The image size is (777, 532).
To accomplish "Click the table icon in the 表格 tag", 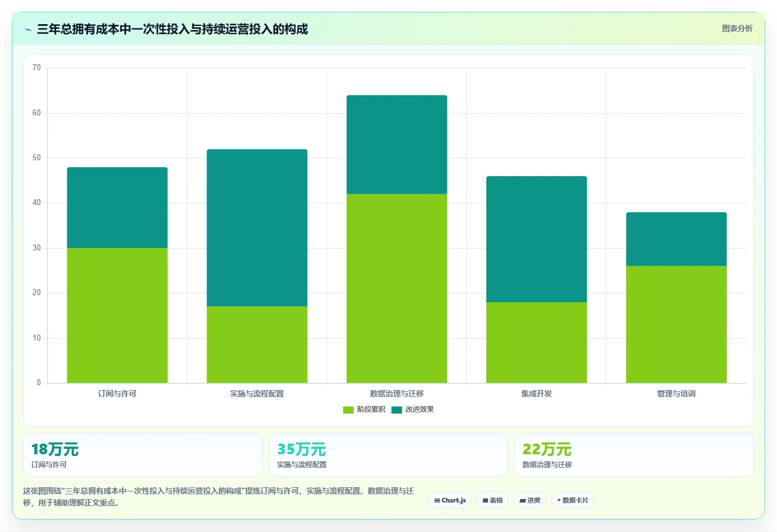I will (x=485, y=500).
